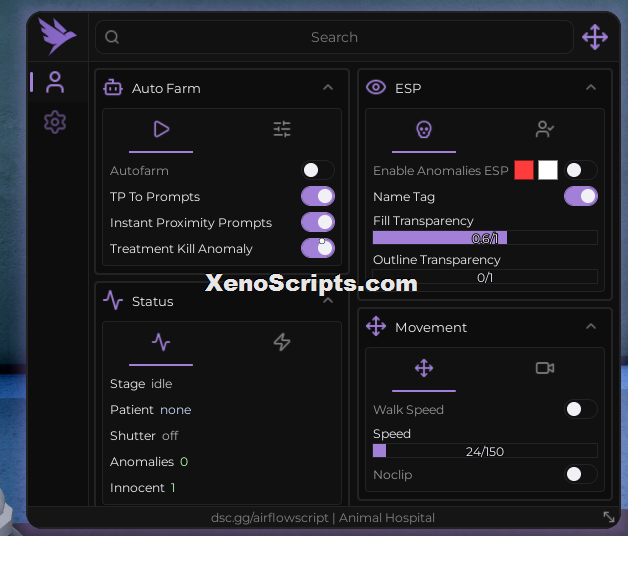This screenshot has height=566, width=628.
Task: Switch to Auto Farm sliders settings tab
Action: (282, 129)
